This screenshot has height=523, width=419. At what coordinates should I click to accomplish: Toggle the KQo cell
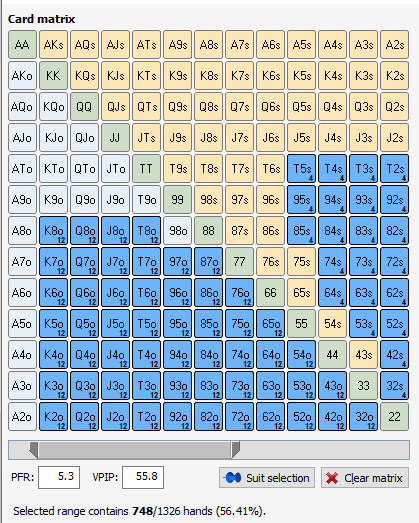click(53, 107)
